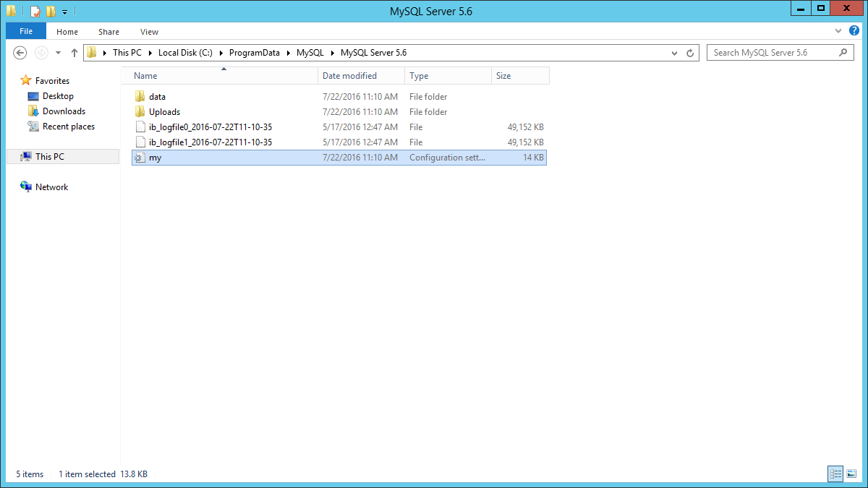Open the Customize Quick Access Toolbar dropdown
The image size is (868, 488).
[x=64, y=12]
